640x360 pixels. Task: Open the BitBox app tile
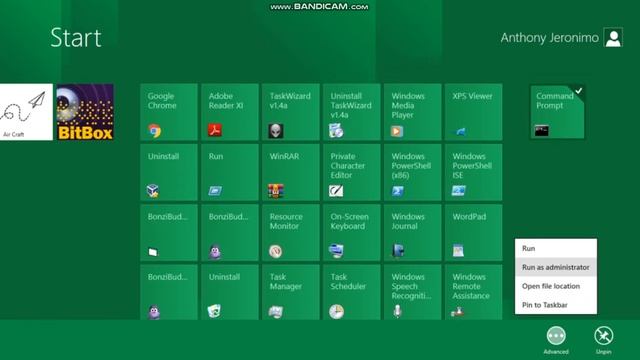click(85, 112)
